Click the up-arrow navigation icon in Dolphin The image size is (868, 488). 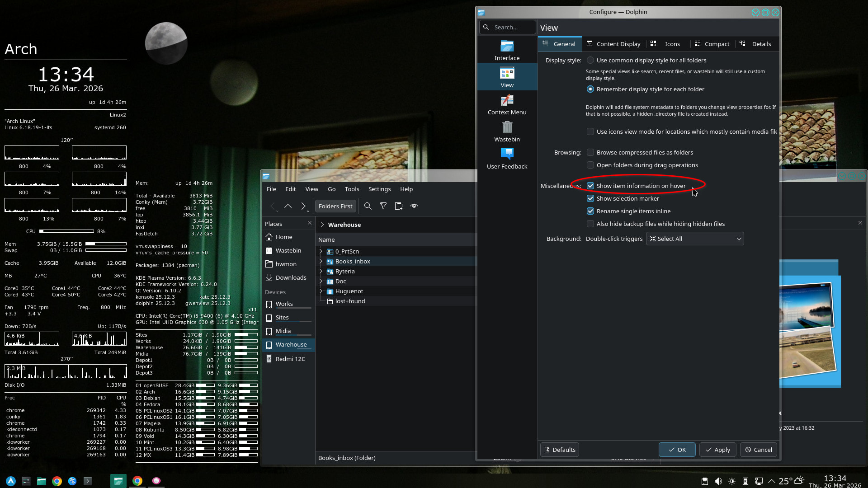pyautogui.click(x=288, y=206)
